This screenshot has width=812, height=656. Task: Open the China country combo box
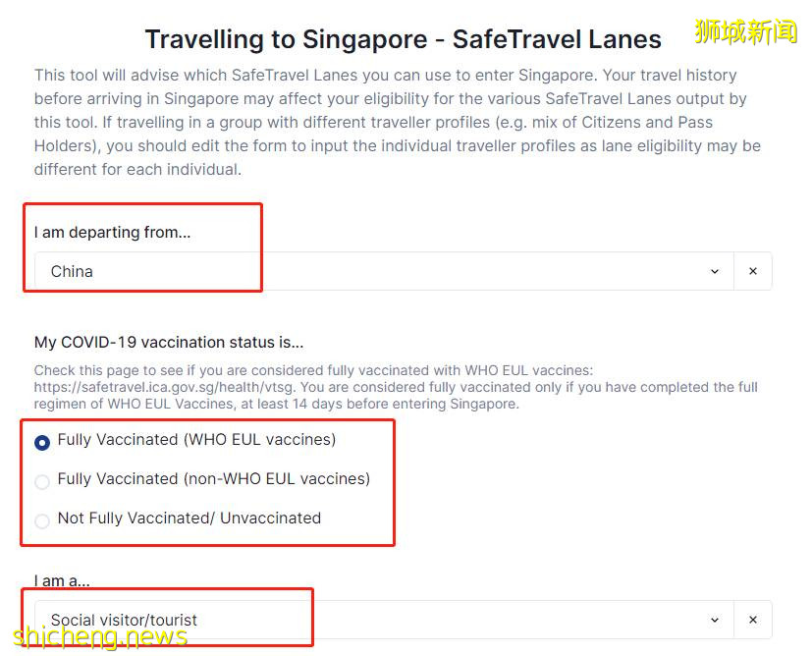pos(373,271)
